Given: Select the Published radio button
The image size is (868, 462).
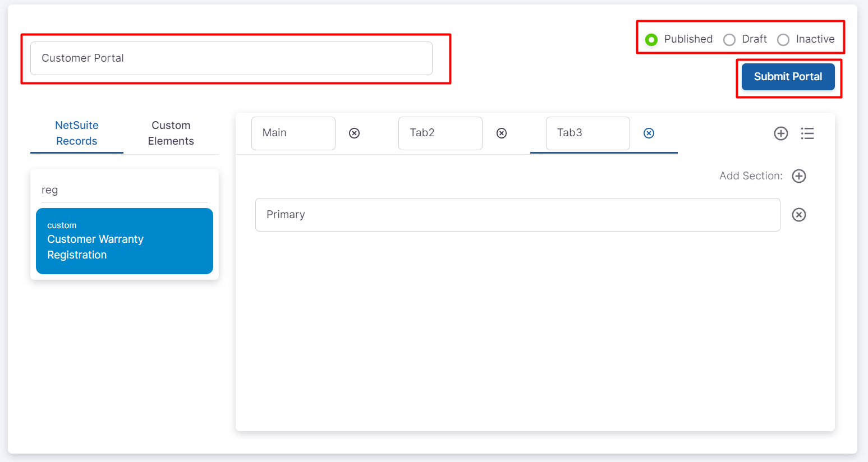Looking at the screenshot, I should [651, 39].
